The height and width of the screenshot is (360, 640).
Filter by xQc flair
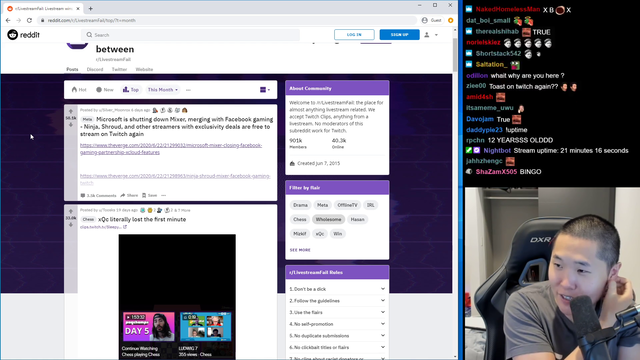[320, 234]
